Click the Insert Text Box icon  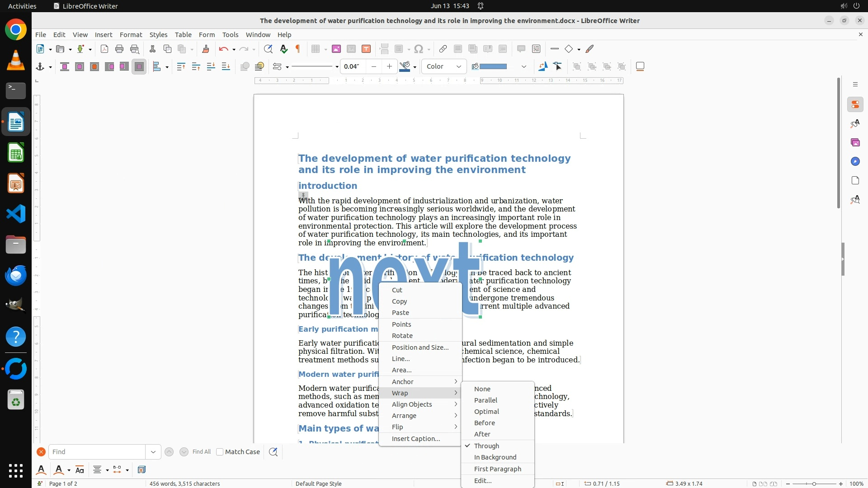[x=366, y=49]
